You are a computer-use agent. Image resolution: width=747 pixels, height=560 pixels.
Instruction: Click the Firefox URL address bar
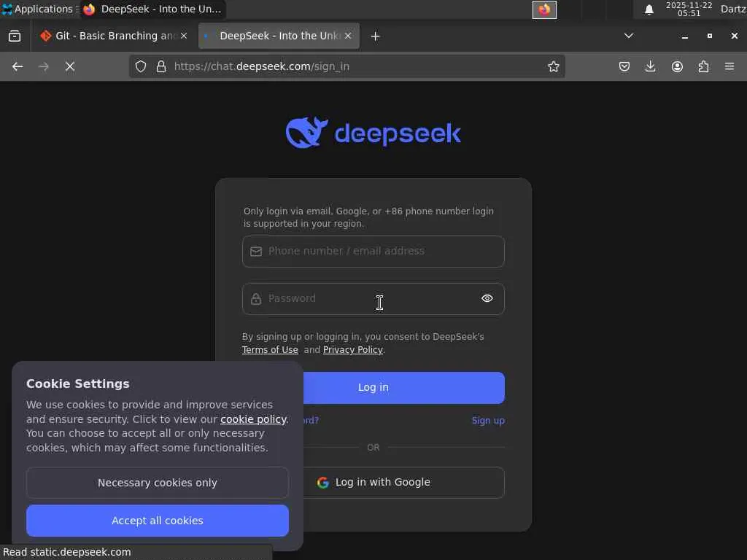[x=347, y=66]
